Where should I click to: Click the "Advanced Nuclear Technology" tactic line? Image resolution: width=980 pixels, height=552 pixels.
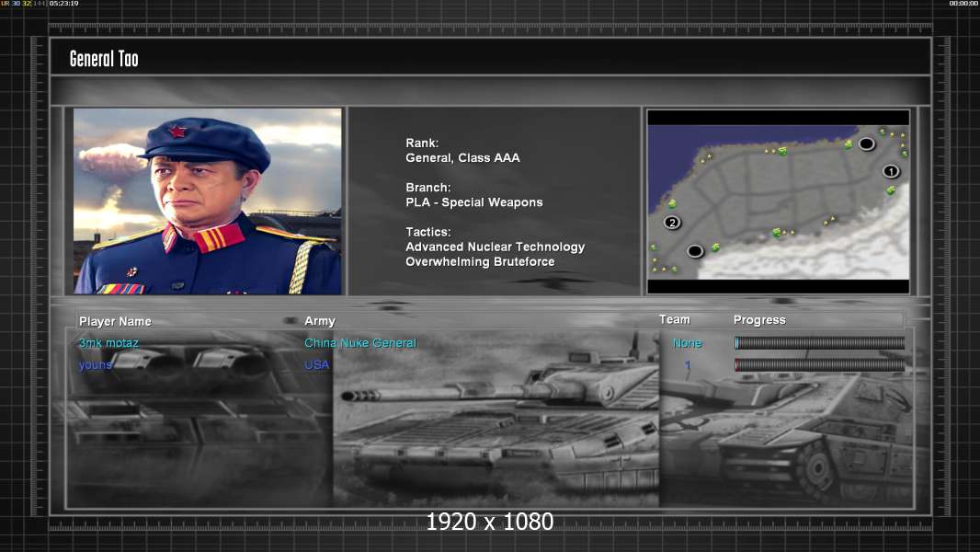tap(495, 247)
